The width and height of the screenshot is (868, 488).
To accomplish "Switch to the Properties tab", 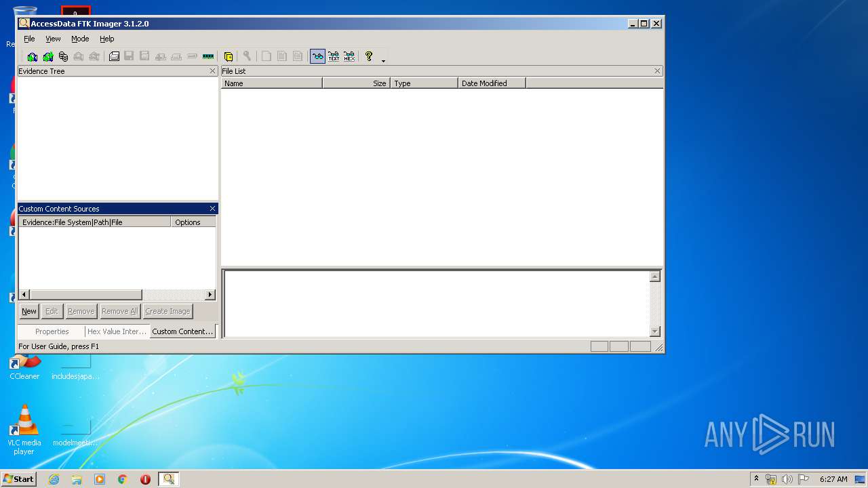I will pos(52,331).
